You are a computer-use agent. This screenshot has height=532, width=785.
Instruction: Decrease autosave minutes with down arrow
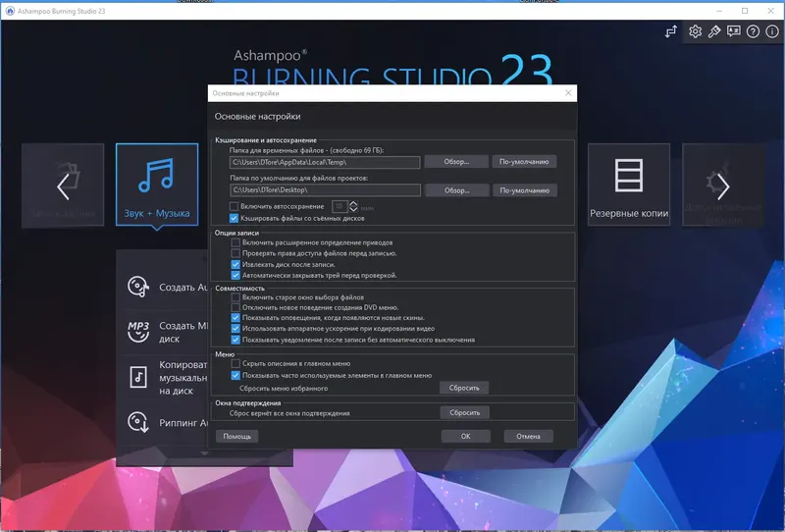[x=353, y=209]
